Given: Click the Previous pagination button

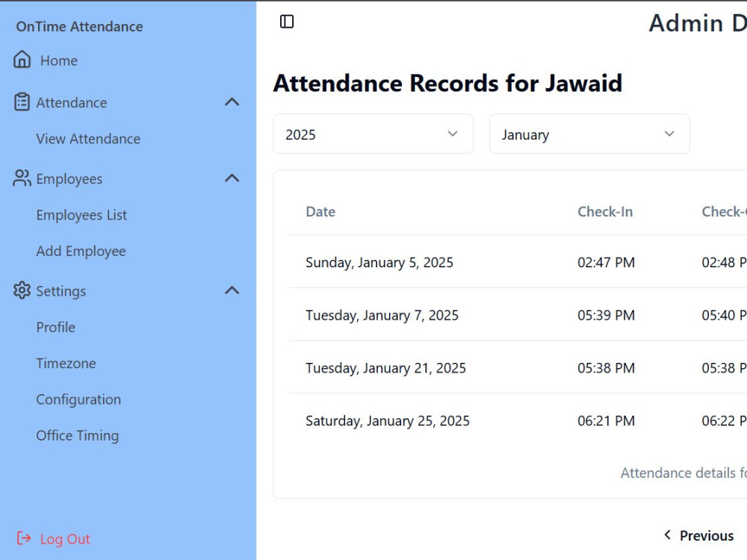Looking at the screenshot, I should (x=699, y=535).
